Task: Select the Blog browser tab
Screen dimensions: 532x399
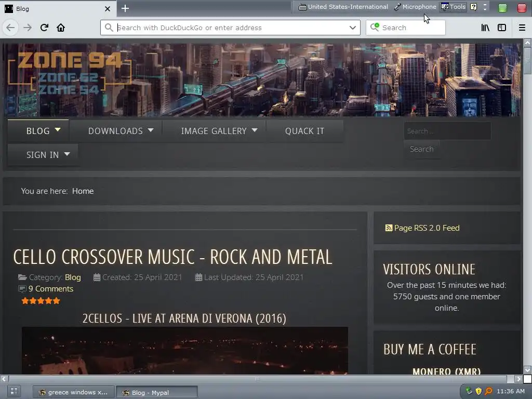Action: [x=58, y=8]
